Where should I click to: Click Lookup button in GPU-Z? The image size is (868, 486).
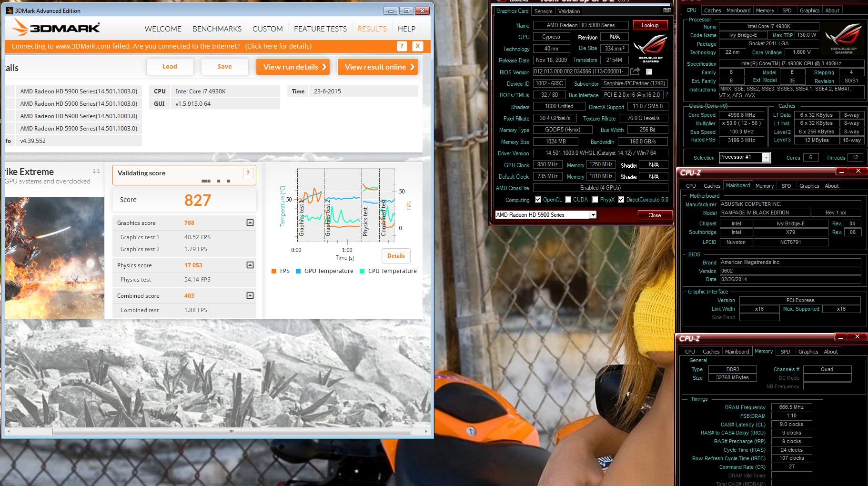(650, 25)
